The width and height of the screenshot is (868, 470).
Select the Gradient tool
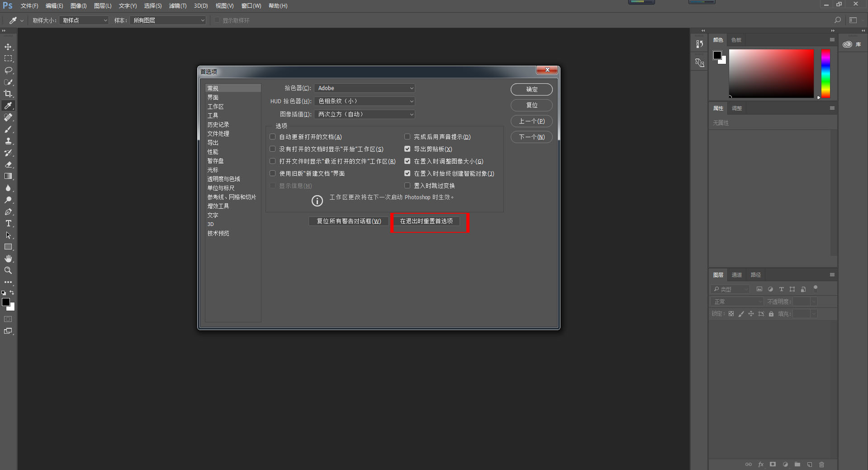coord(8,176)
